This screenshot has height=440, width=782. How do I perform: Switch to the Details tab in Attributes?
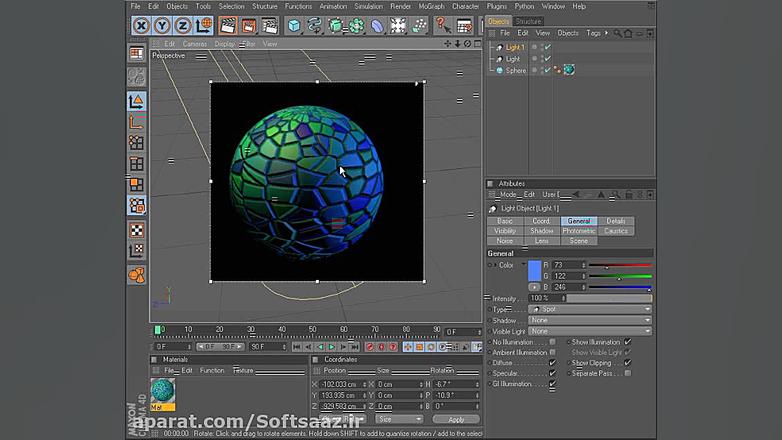(616, 221)
